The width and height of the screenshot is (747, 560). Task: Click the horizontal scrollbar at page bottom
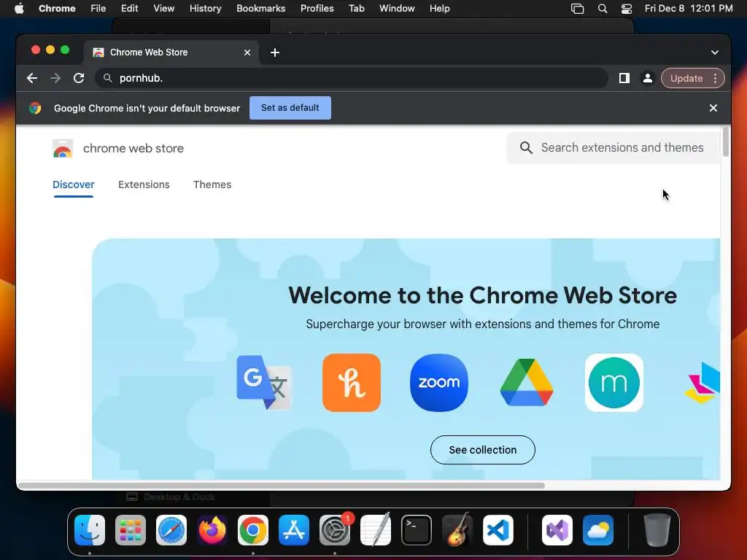281,486
